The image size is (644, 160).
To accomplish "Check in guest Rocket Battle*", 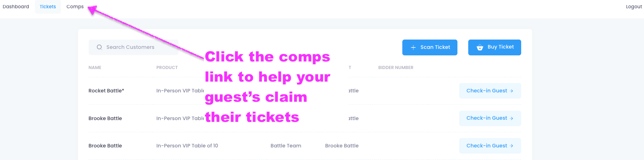I will tap(490, 91).
